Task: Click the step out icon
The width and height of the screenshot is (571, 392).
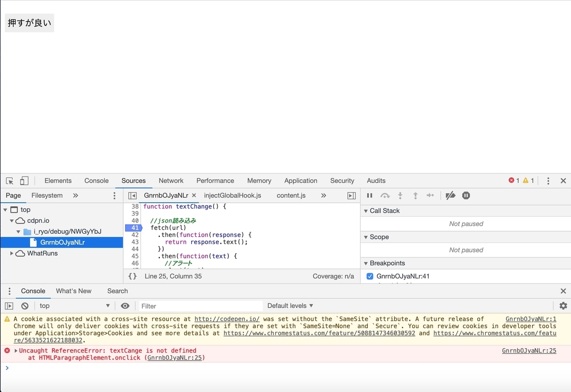Action: 415,196
